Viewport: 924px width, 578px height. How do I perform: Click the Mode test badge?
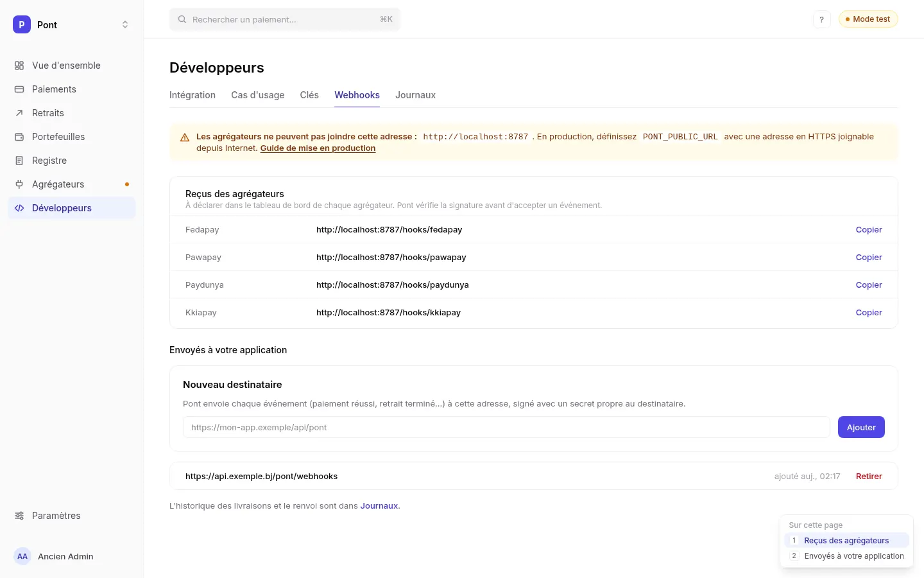868,19
